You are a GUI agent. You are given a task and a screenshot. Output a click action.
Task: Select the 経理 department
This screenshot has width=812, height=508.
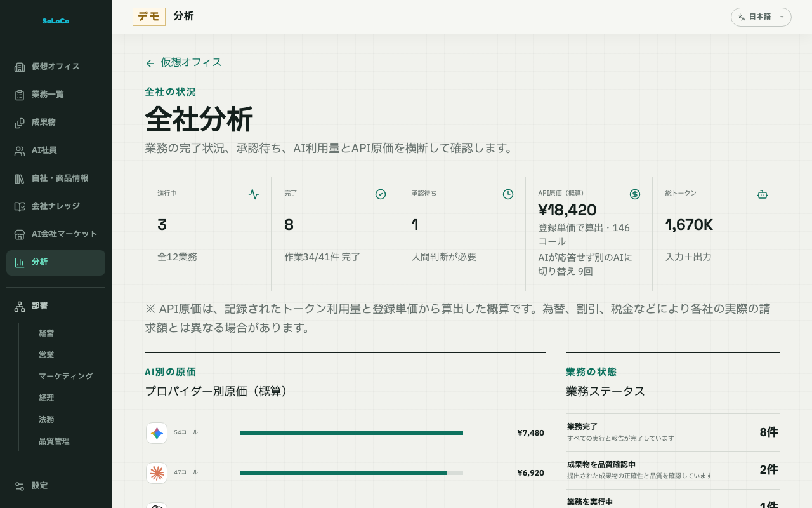click(46, 398)
